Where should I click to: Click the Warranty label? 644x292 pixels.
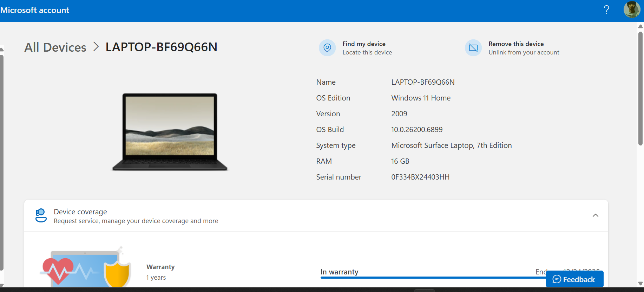[x=160, y=267]
